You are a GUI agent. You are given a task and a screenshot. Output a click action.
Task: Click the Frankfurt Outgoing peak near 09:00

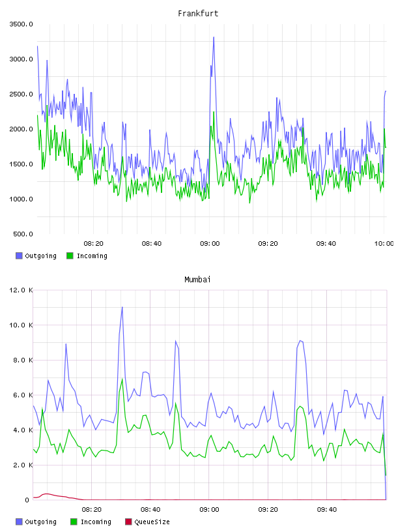214,38
